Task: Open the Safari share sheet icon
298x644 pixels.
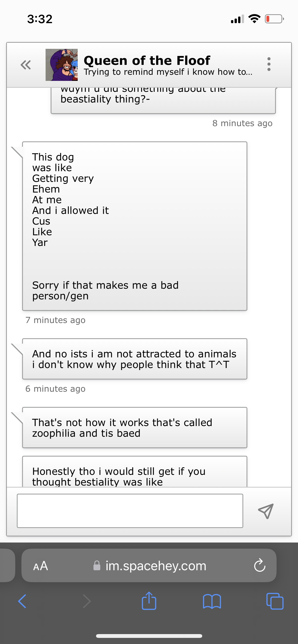Action: point(149,601)
